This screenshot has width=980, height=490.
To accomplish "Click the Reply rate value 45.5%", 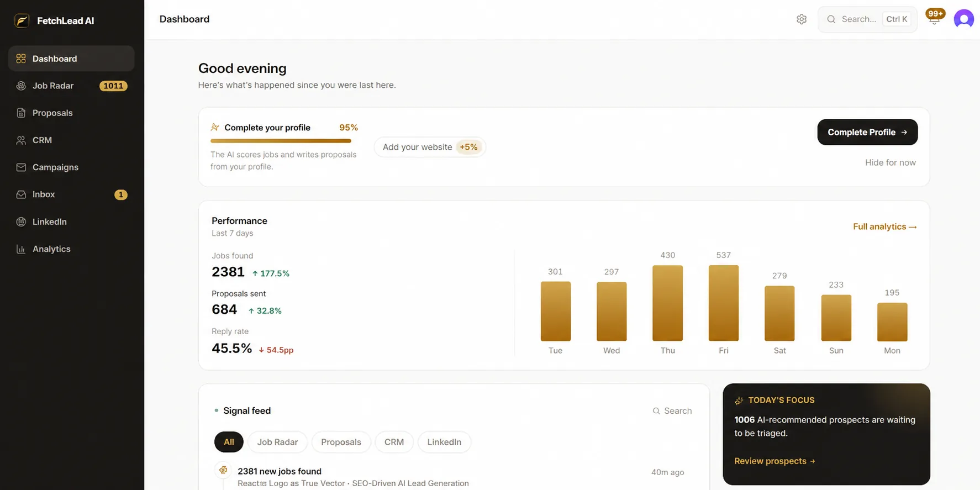I will [x=232, y=348].
